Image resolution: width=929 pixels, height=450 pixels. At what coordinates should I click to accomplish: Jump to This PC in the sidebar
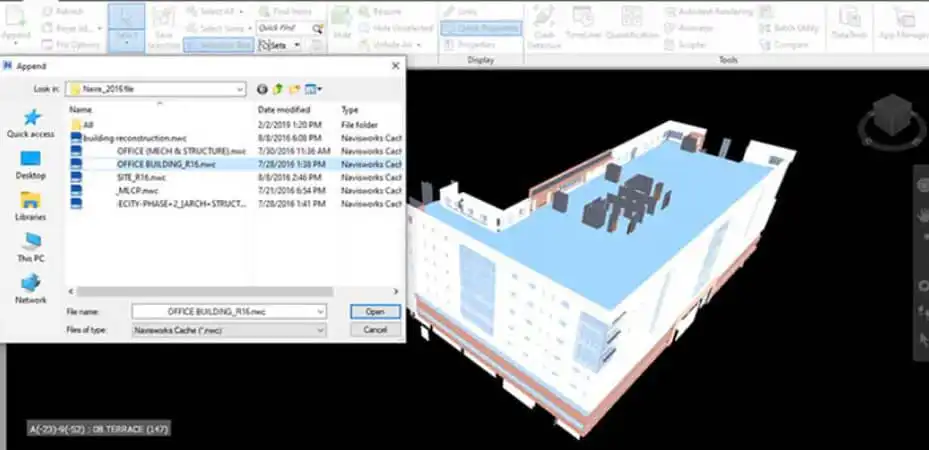tap(31, 248)
